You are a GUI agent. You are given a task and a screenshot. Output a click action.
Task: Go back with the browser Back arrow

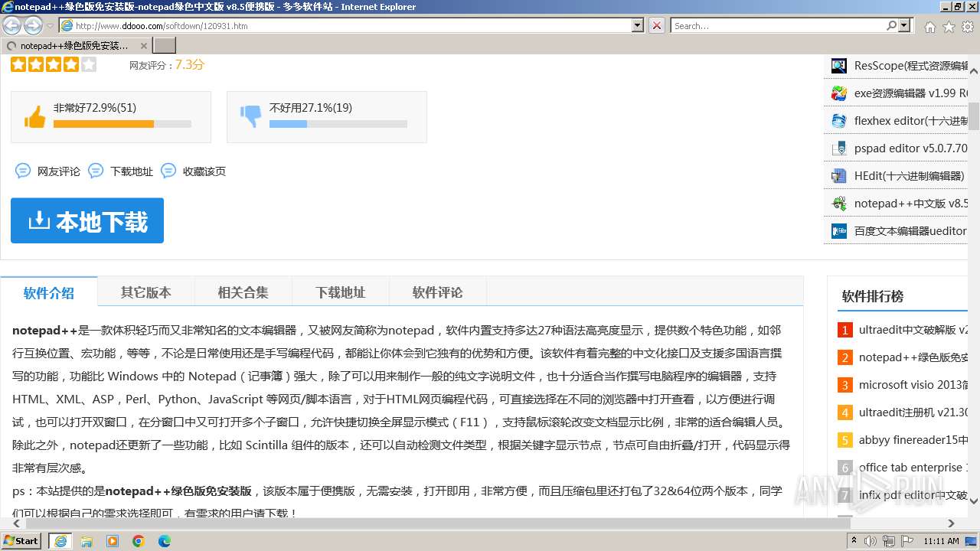tap(12, 25)
